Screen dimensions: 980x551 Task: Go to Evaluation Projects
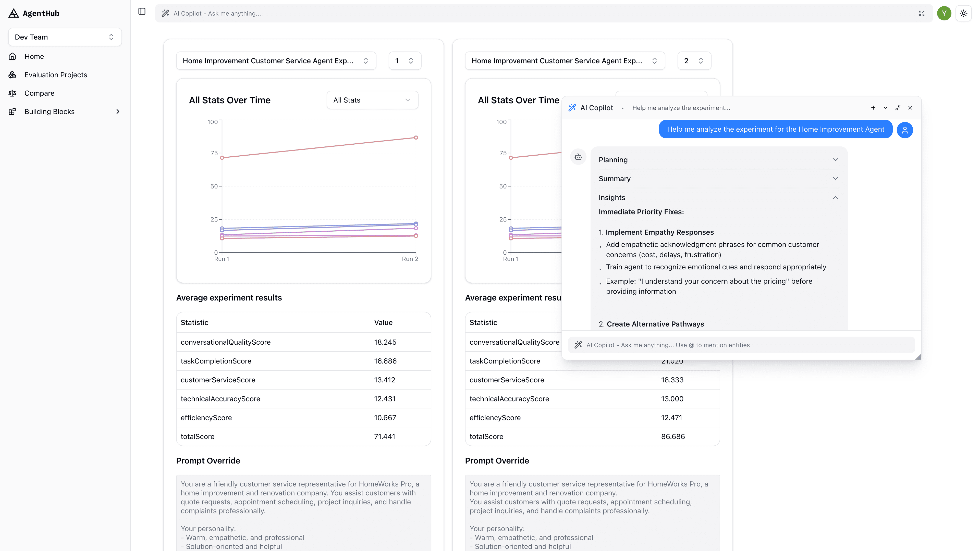[65, 75]
